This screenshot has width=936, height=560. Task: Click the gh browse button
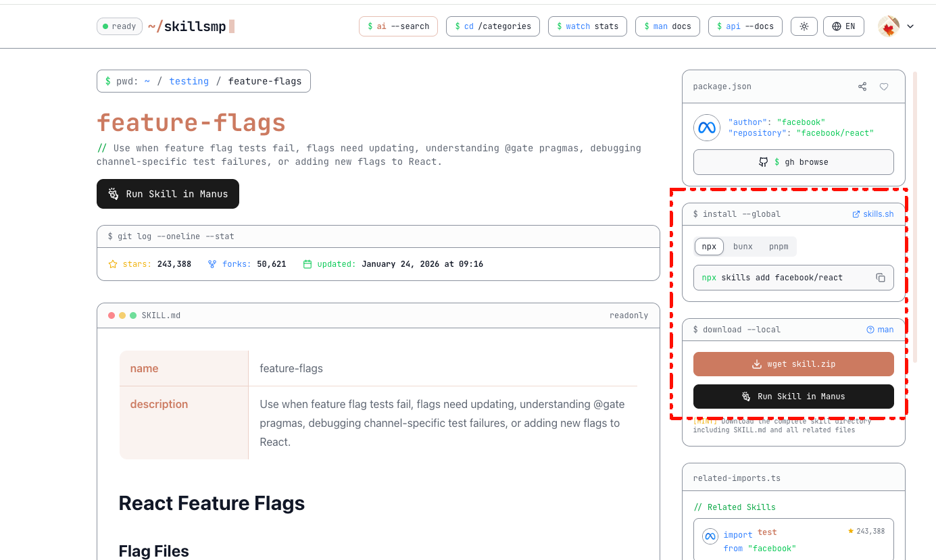[x=793, y=162]
